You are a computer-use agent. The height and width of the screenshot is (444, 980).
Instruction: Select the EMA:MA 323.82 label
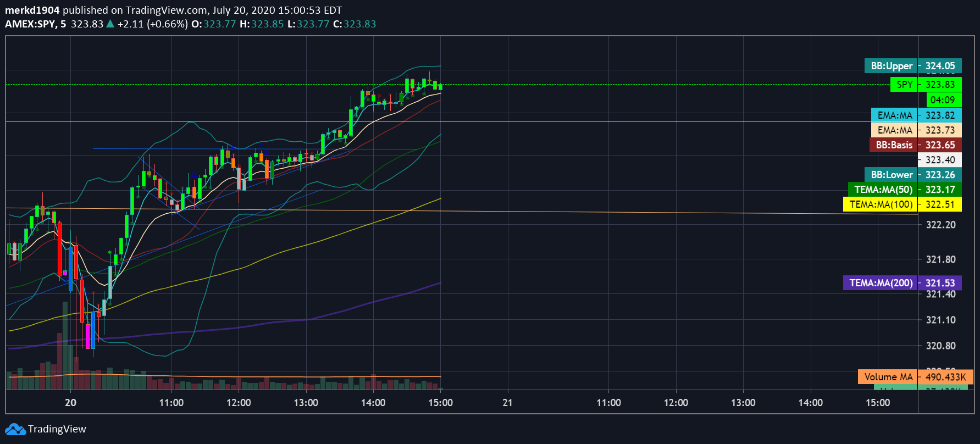click(x=916, y=115)
